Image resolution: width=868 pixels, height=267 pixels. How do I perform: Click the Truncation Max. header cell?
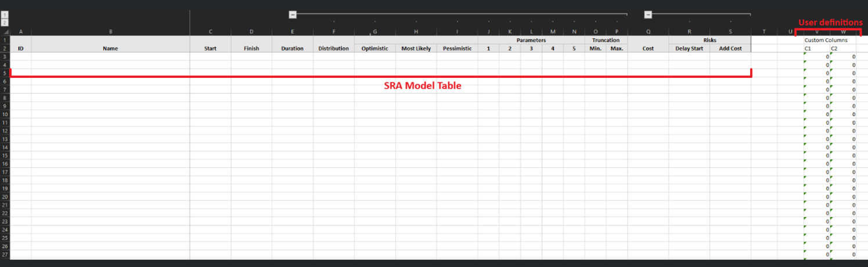pos(617,48)
